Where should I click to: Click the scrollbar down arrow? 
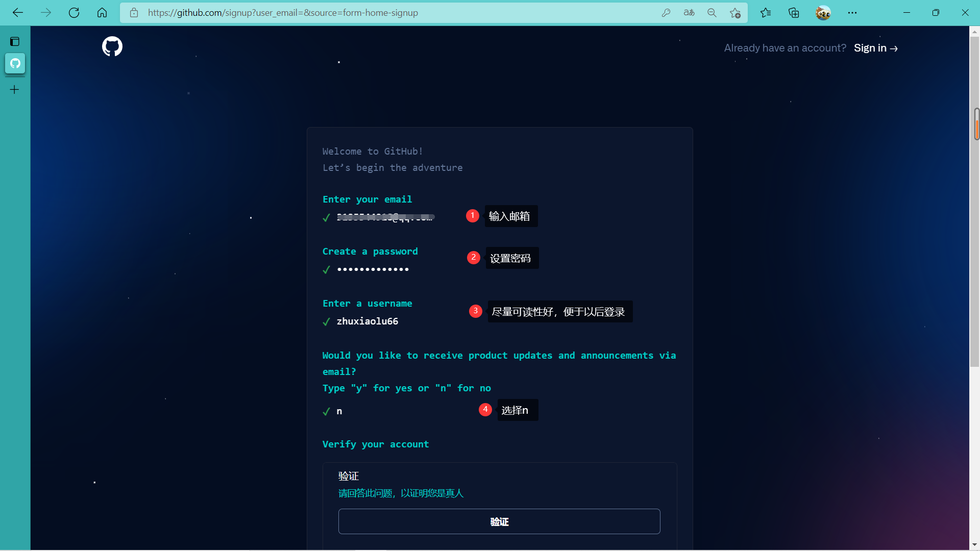[975, 545]
